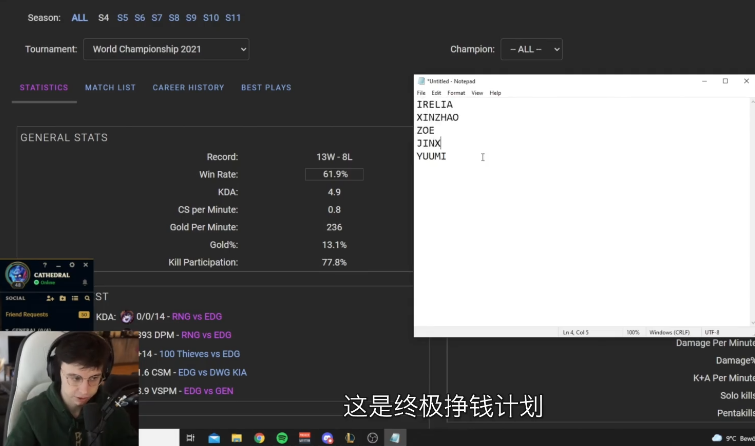Click the red-white taskbar app icon
The image size is (755, 446).
tap(305, 438)
